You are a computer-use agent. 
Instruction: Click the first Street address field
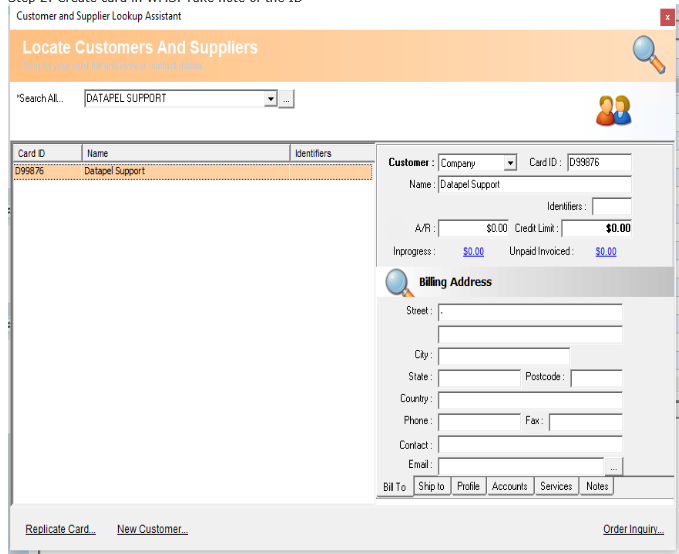(x=530, y=312)
